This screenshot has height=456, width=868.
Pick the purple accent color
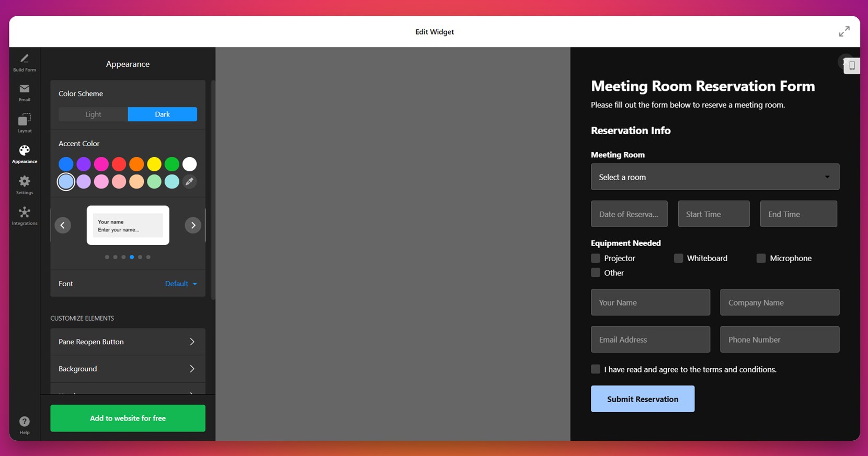(x=84, y=164)
